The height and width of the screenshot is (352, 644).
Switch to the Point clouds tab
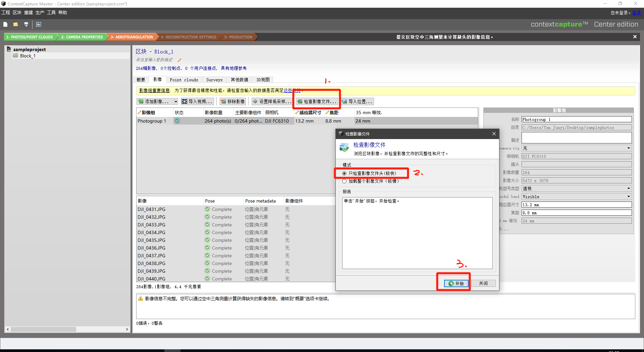point(184,80)
